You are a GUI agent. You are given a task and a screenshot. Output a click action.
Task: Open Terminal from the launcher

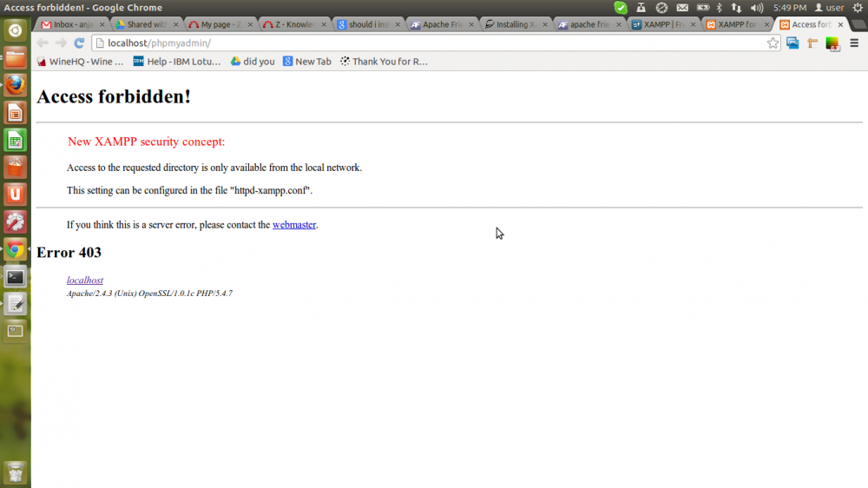pos(16,276)
